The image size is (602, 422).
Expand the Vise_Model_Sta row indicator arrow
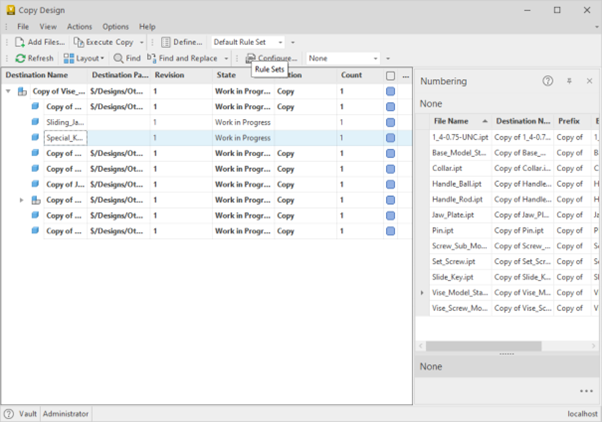pyautogui.click(x=422, y=293)
